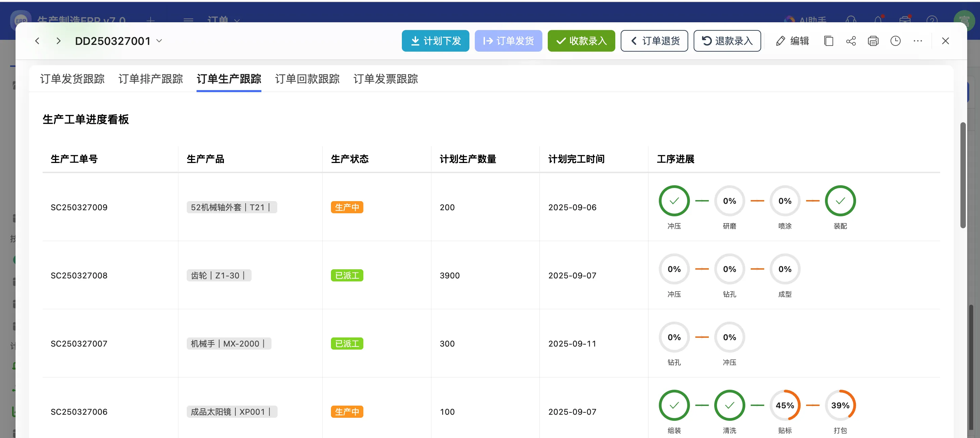Click the dialog vertical scrollbar
Image resolution: width=980 pixels, height=438 pixels.
coord(963,175)
